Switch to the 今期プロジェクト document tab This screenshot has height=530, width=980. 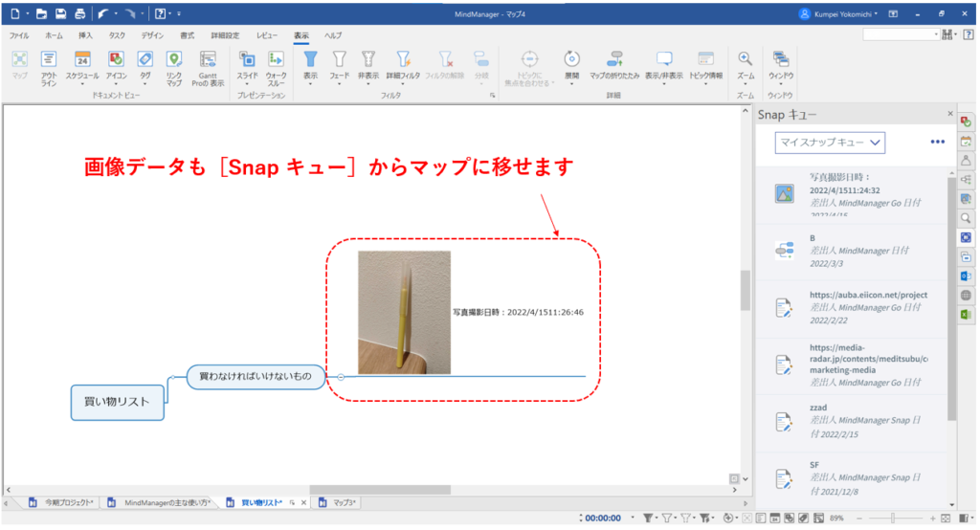[x=62, y=502]
